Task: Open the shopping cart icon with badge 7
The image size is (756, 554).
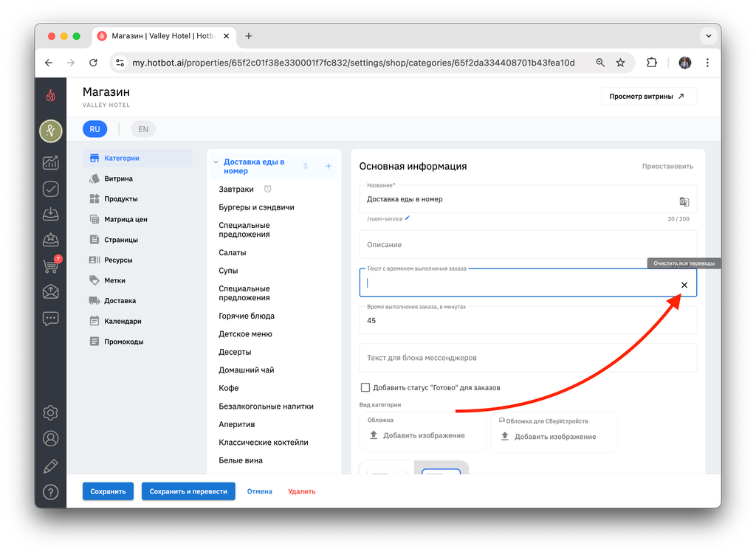Action: (x=51, y=265)
